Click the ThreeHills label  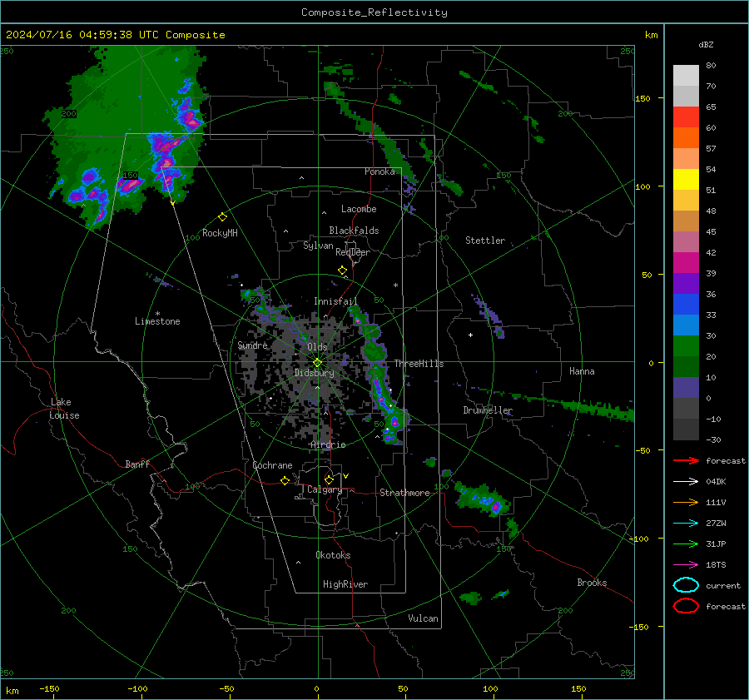419,364
